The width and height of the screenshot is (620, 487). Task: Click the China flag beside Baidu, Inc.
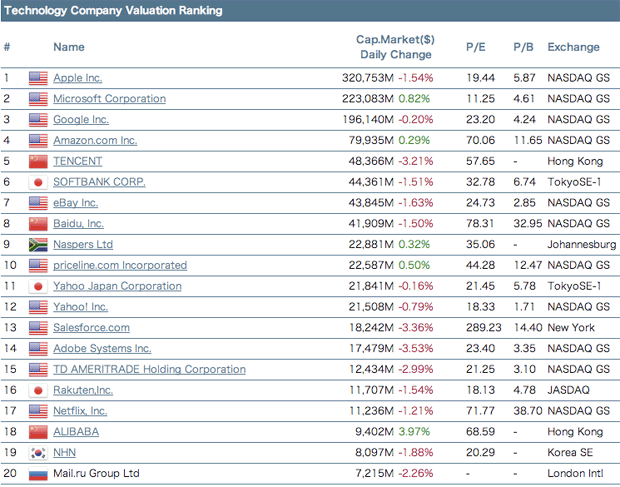click(x=38, y=224)
